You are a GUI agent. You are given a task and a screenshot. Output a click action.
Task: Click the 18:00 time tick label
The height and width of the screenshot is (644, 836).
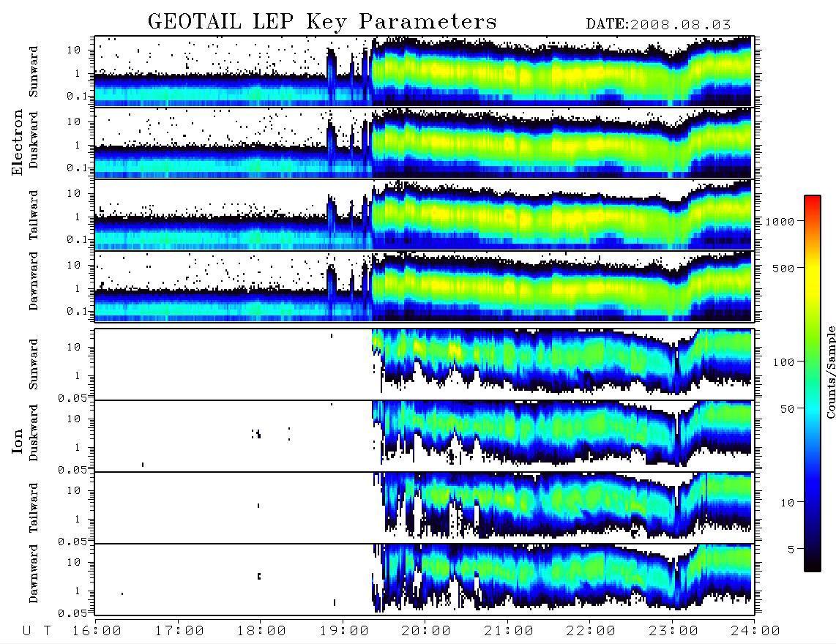(x=261, y=631)
